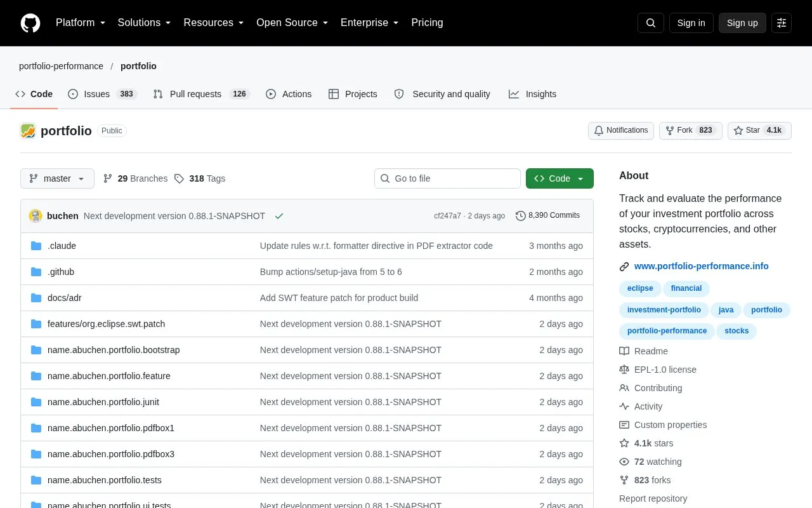Expand the Platform menu
This screenshot has height=508, width=812.
[x=81, y=23]
